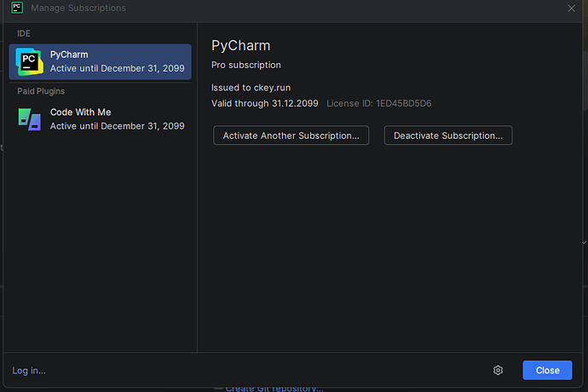Image resolution: width=588 pixels, height=392 pixels.
Task: Click the Code With Me plugin icon
Action: pyautogui.click(x=29, y=118)
